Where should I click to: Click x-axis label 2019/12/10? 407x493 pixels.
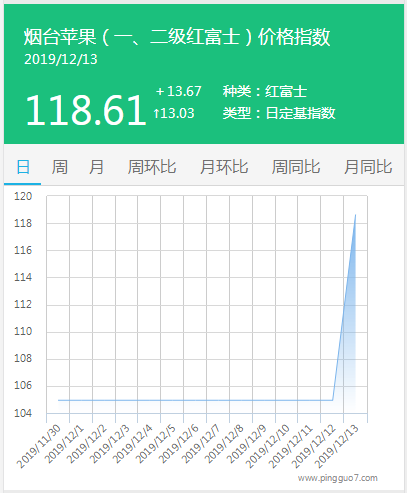268,447
